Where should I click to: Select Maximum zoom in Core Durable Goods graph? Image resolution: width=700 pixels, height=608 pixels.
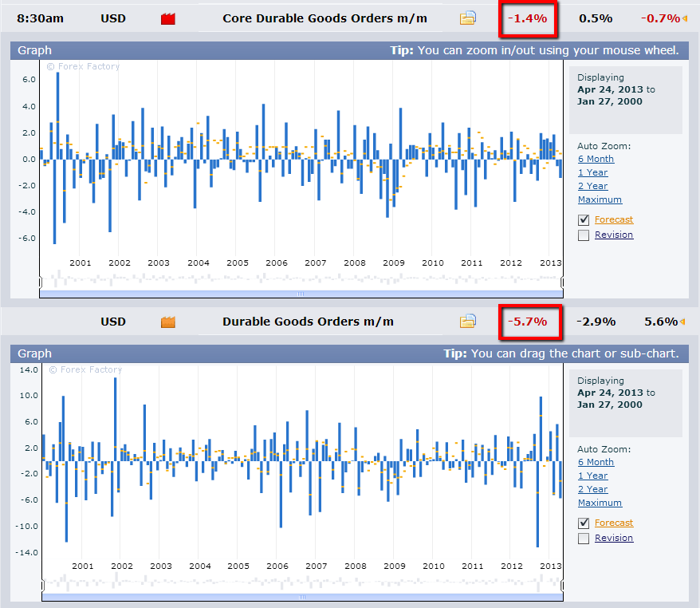(600, 199)
